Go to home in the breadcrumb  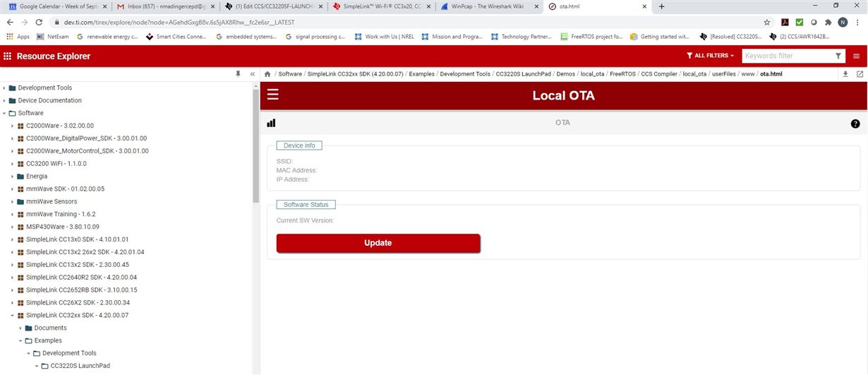267,73
